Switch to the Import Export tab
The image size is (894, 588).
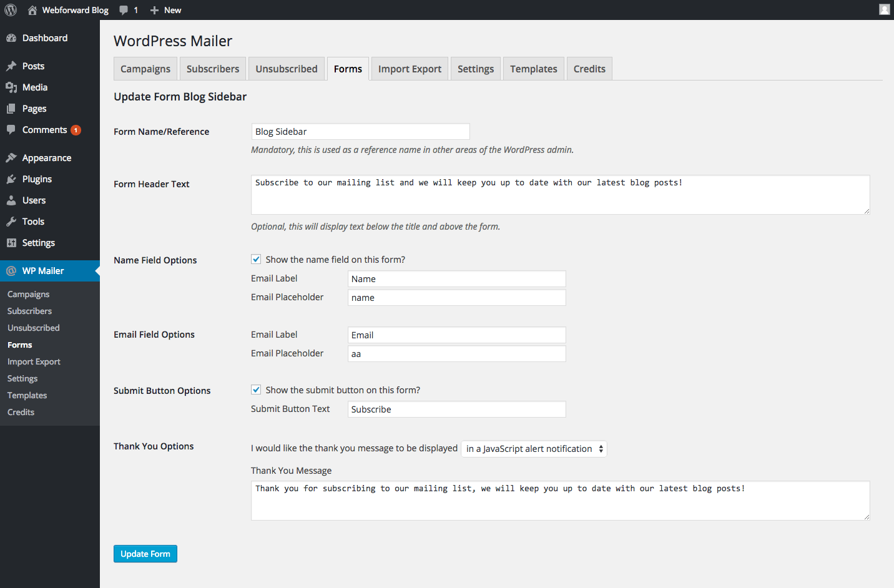coord(410,69)
